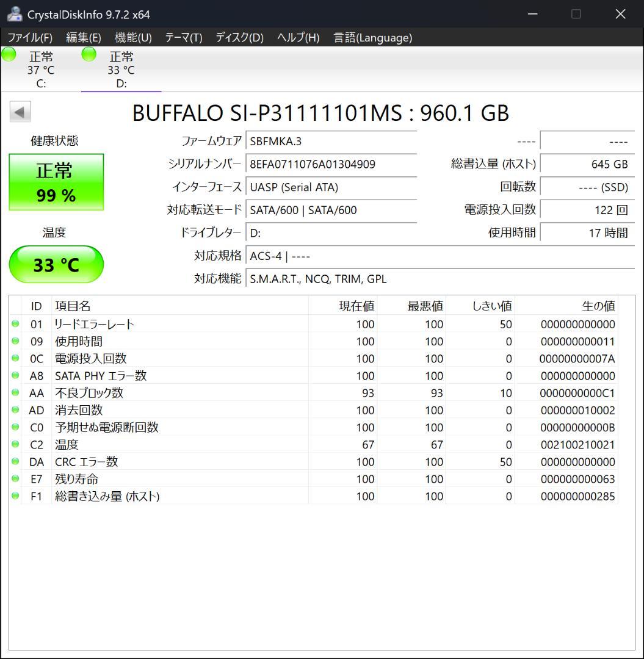The height and width of the screenshot is (659, 644).
Task: Click the CrystalDiskInfo app icon in title bar
Action: click(15, 14)
